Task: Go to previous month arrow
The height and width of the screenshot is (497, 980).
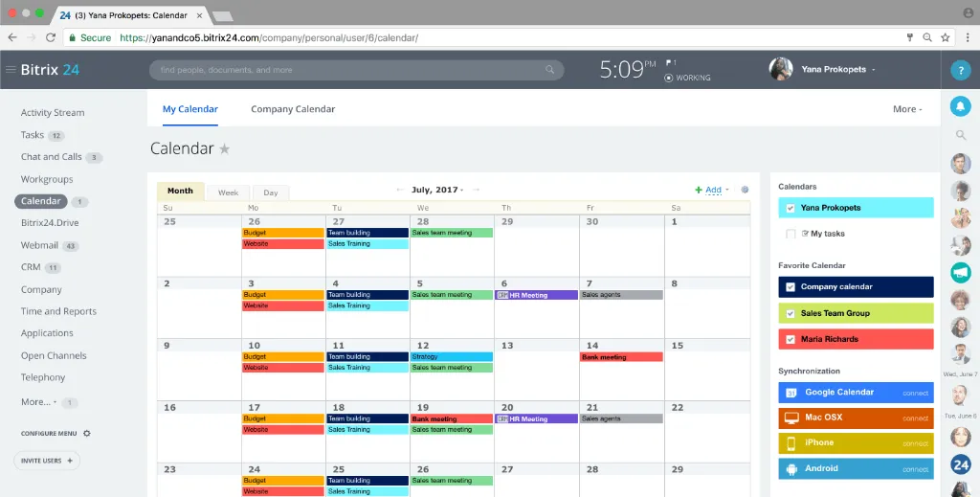Action: (400, 190)
